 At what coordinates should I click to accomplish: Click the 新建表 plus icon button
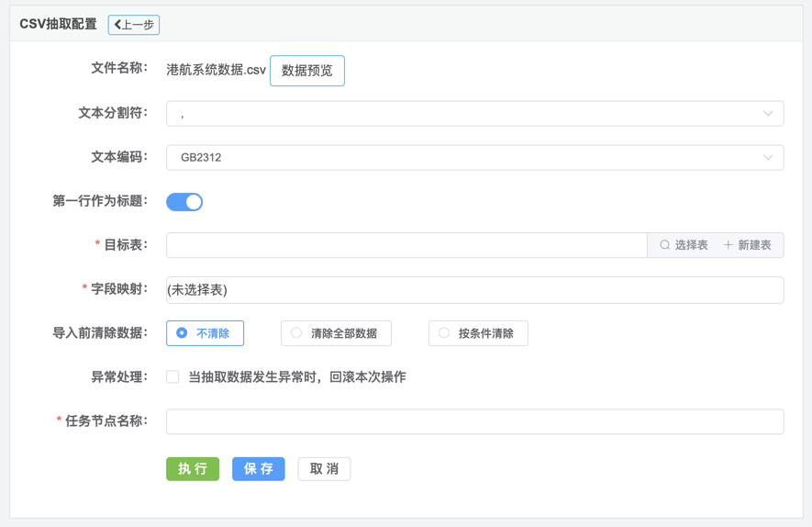[x=748, y=245]
